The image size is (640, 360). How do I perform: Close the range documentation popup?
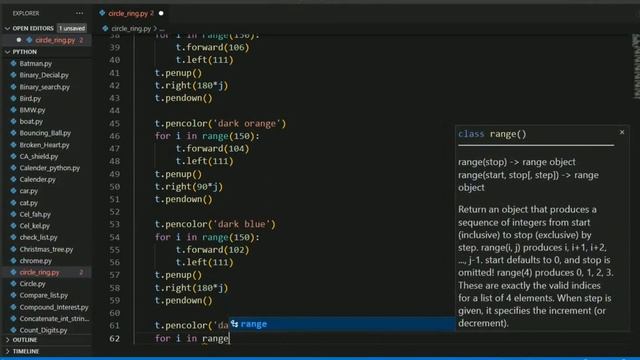pyautogui.click(x=622, y=132)
